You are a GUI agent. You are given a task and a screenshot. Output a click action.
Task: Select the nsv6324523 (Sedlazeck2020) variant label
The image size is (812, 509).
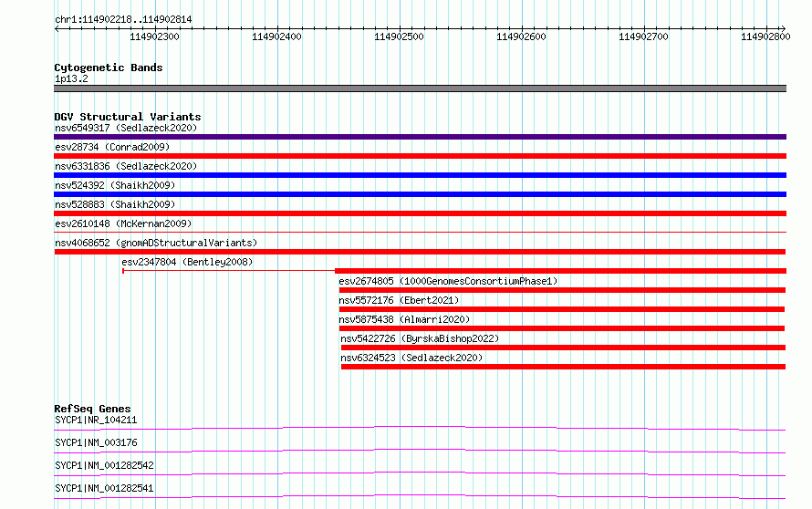pos(411,358)
